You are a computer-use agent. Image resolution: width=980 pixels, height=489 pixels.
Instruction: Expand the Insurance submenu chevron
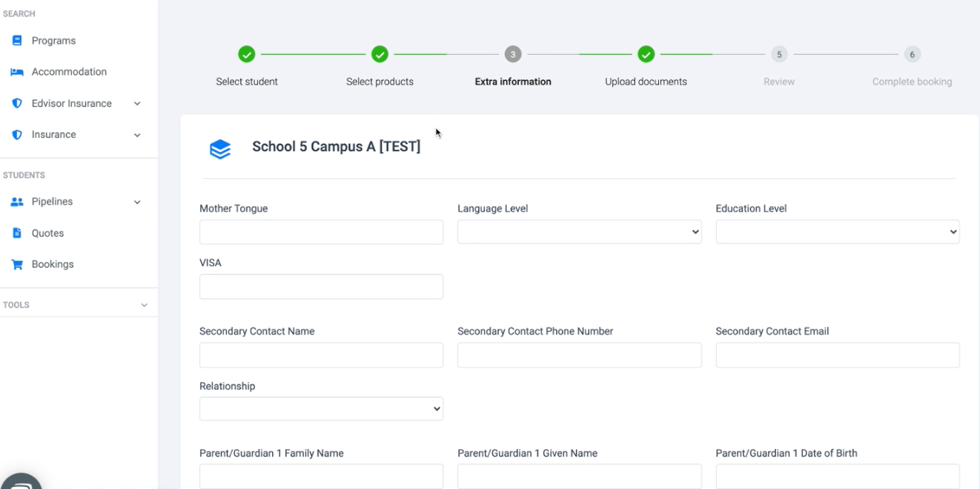tap(137, 135)
